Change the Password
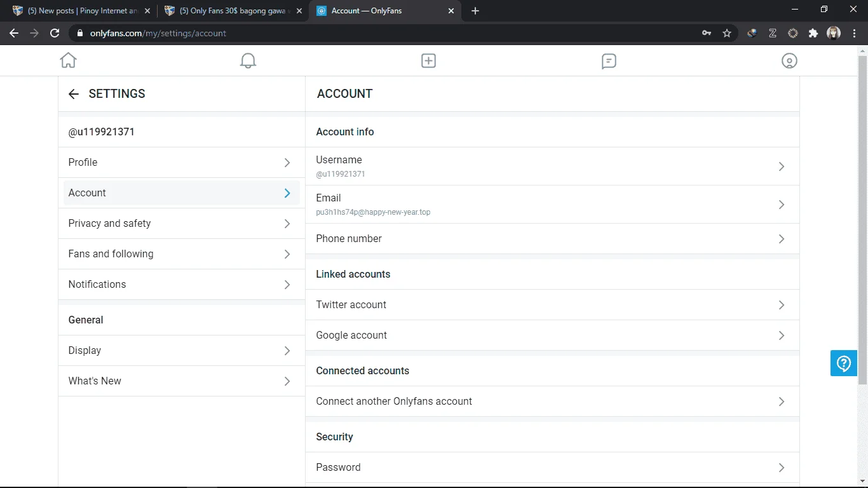 pos(552,468)
